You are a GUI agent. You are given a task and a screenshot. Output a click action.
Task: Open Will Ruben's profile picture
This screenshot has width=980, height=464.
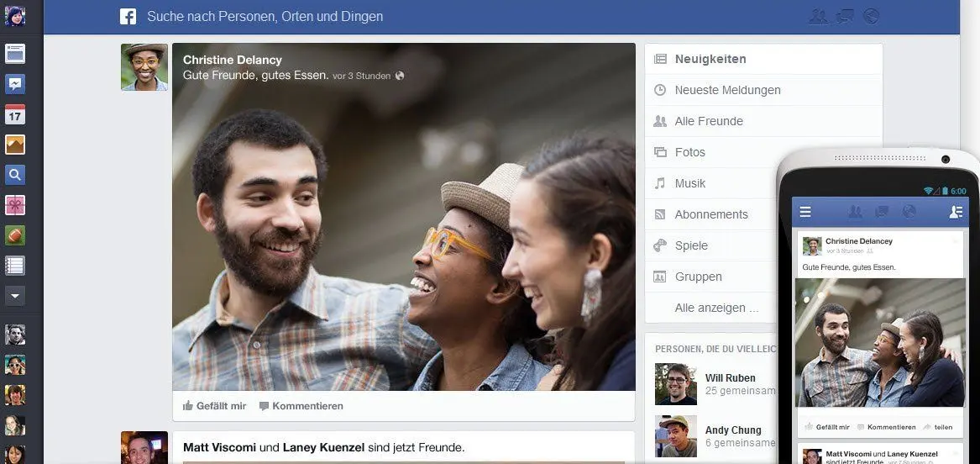click(x=676, y=384)
